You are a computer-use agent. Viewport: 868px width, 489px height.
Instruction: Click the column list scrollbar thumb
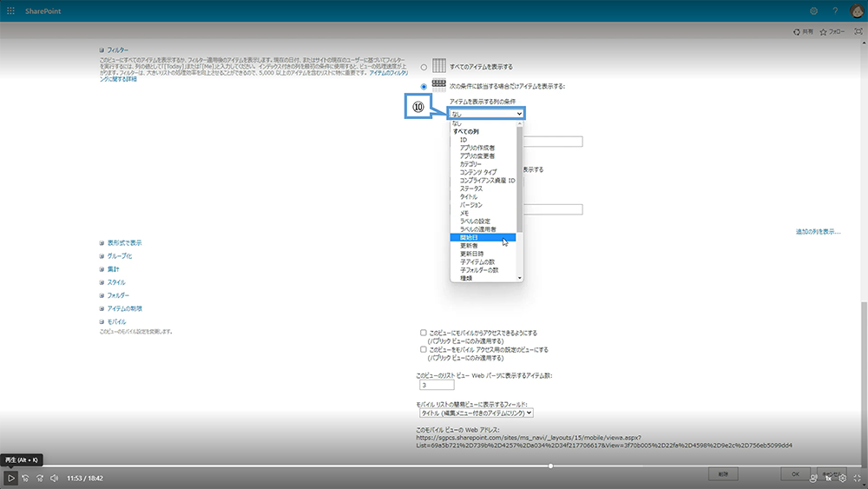tap(519, 180)
